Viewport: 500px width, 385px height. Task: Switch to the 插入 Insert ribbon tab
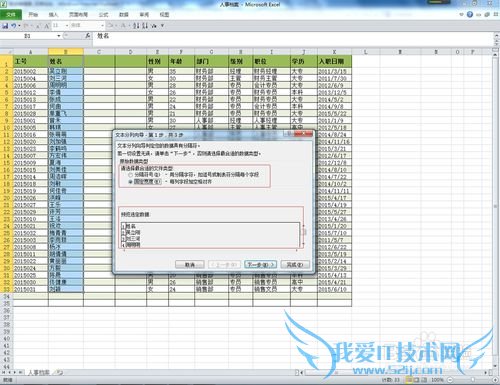tap(53, 15)
